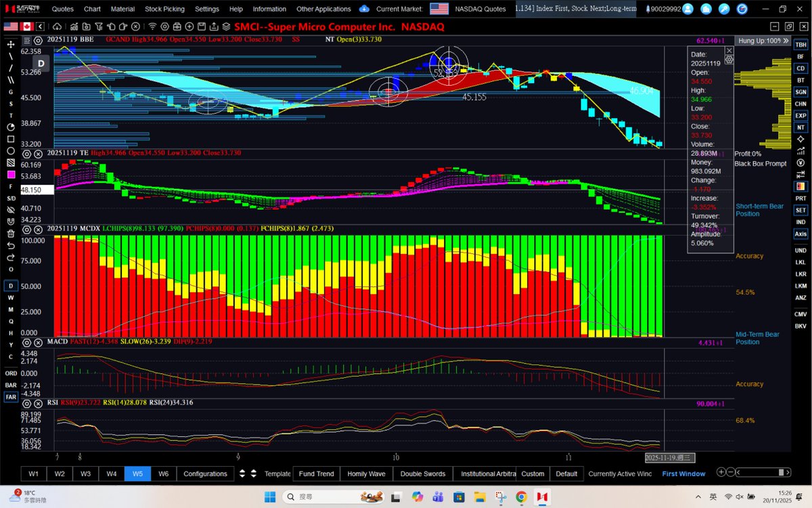Select the magenta color swatch
Viewport: 812px width, 508px height.
tap(11, 175)
